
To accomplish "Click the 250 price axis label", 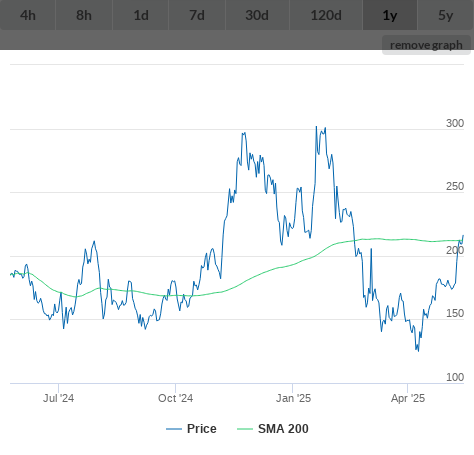I will click(455, 186).
